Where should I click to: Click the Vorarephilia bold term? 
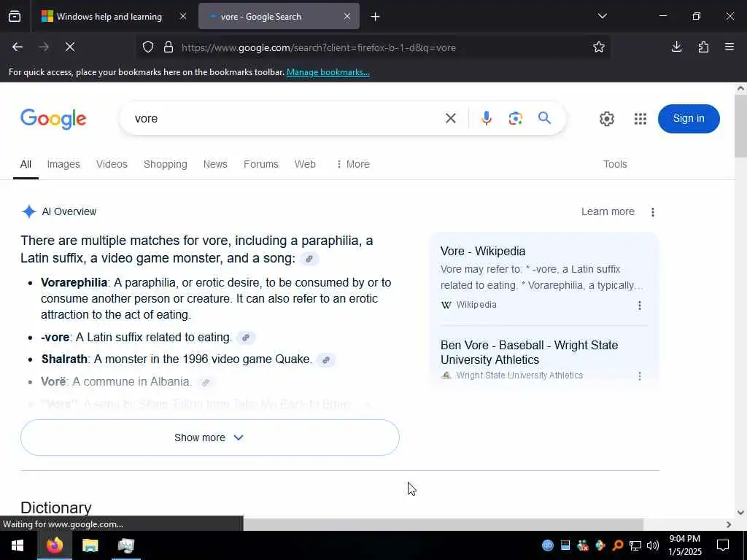click(x=74, y=283)
